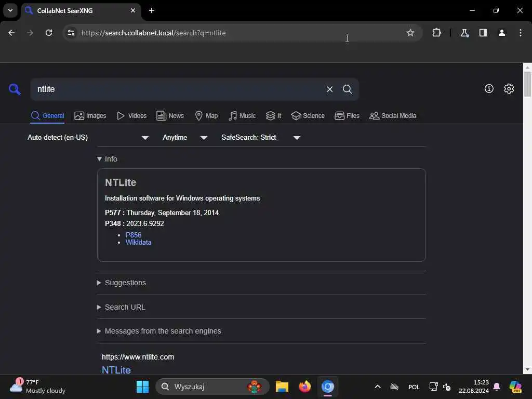Open the Windows Start menu
The image size is (532, 399).
142,387
